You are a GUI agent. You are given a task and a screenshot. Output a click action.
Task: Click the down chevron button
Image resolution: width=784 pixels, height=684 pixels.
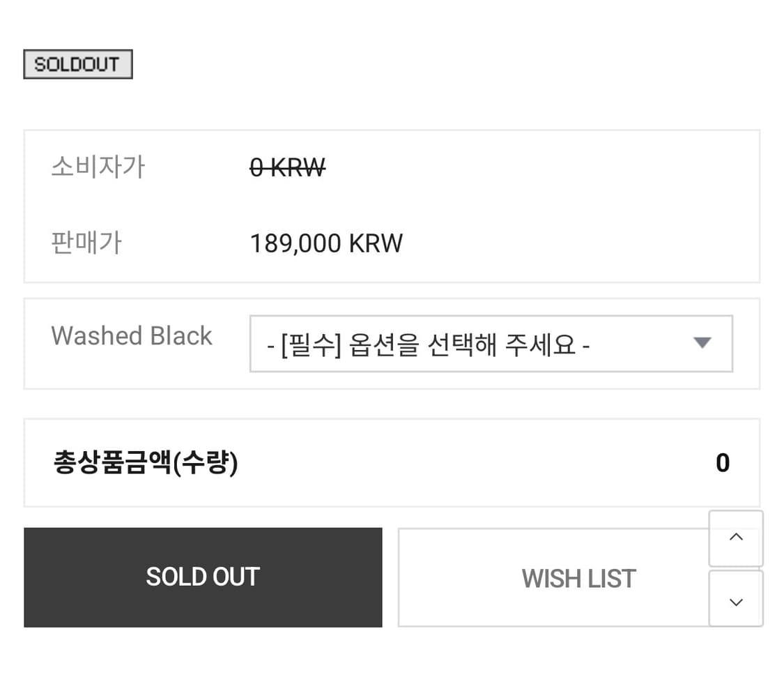point(736,600)
